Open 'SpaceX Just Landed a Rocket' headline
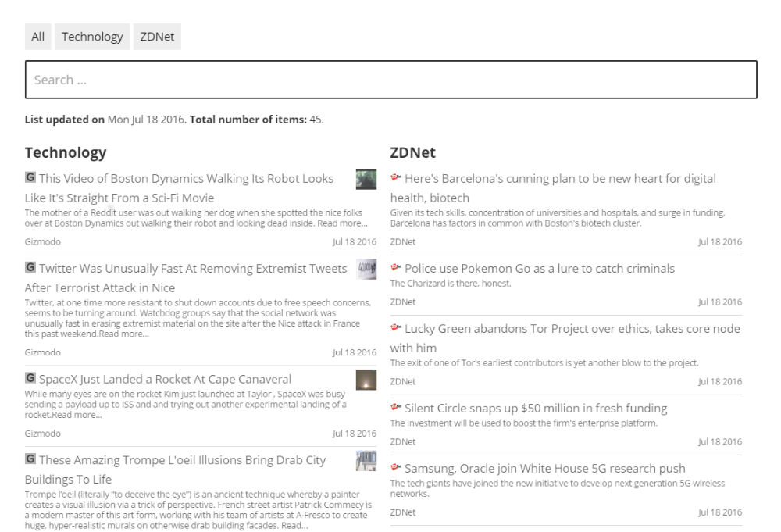The height and width of the screenshot is (532, 781). click(165, 379)
